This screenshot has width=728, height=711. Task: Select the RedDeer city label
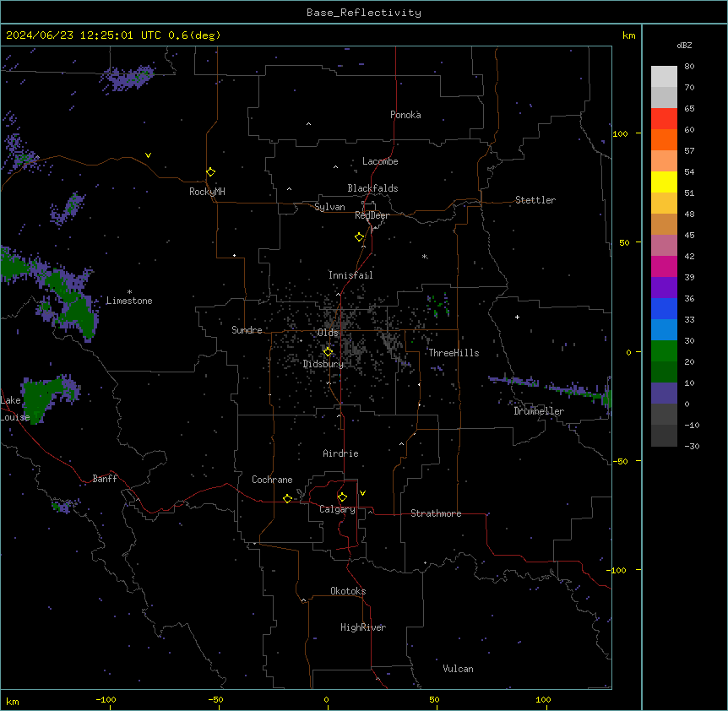pos(372,215)
